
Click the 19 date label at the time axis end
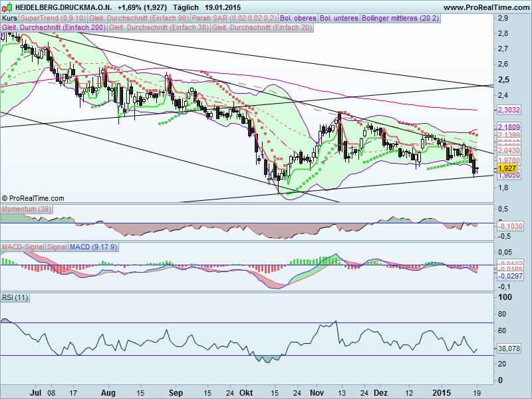477,393
